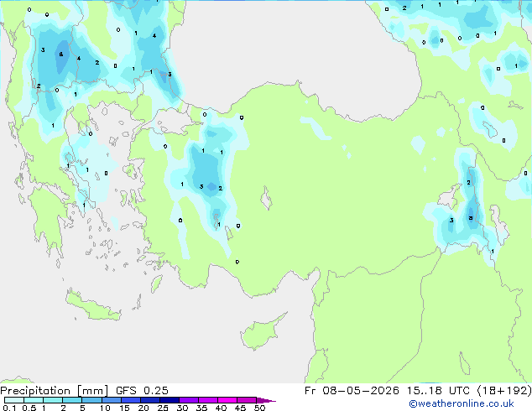Click the 25–30 mm dark blue swatch
This screenshot has width=532, height=411.
coord(169,400)
